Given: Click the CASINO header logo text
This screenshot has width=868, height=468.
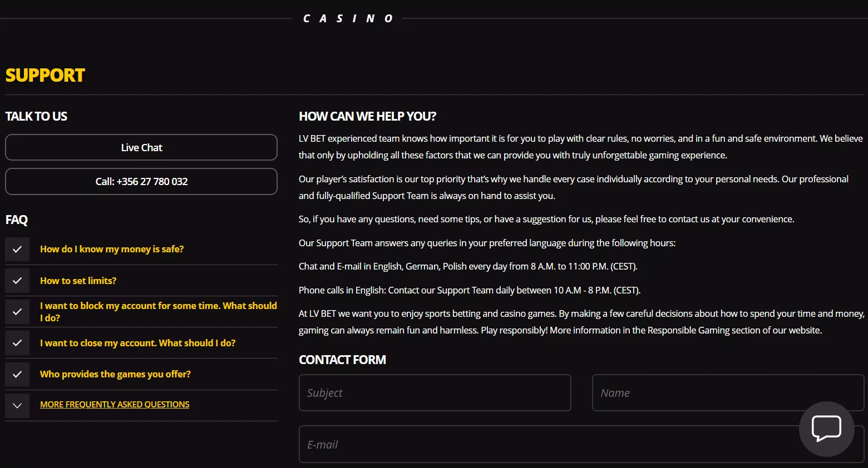Looking at the screenshot, I should (348, 19).
